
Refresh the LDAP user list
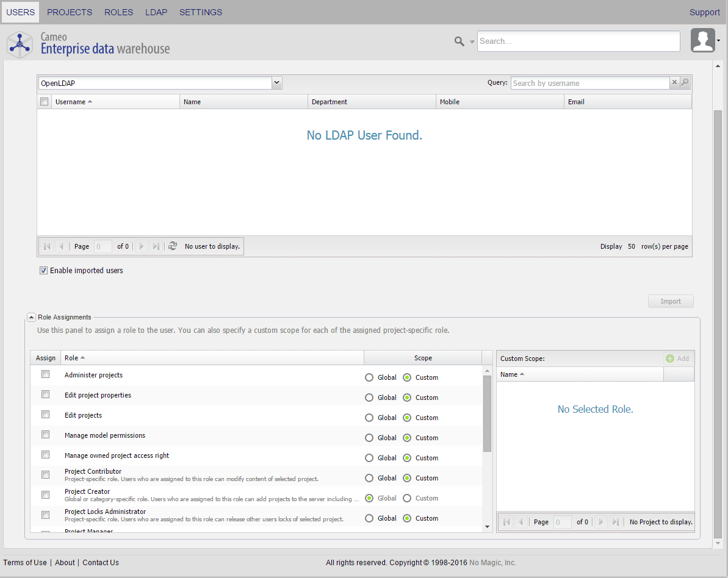173,246
